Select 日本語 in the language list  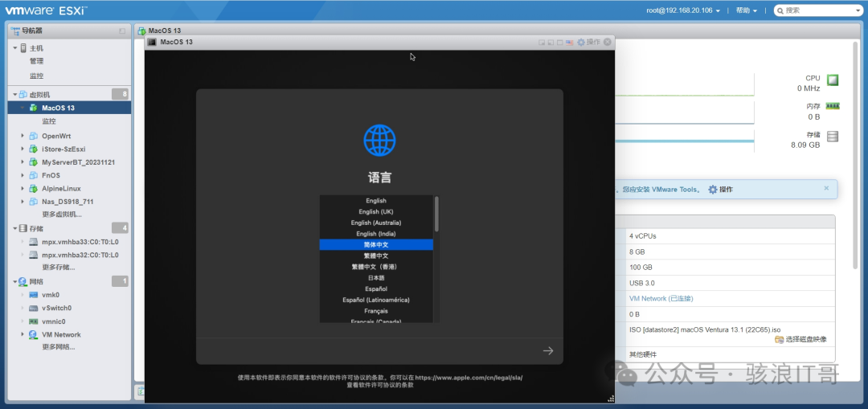pyautogui.click(x=376, y=278)
